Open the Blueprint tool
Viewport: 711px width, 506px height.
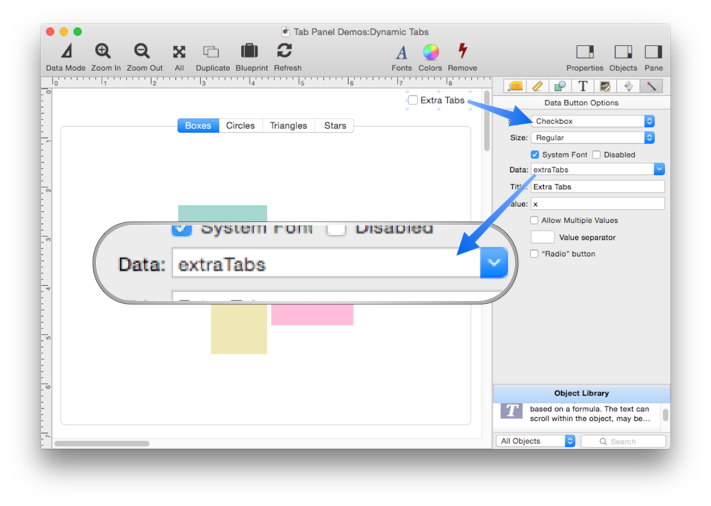pyautogui.click(x=249, y=51)
